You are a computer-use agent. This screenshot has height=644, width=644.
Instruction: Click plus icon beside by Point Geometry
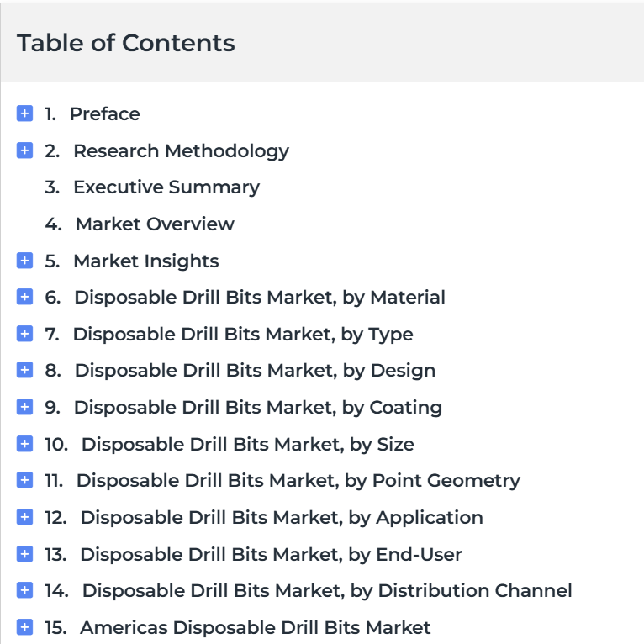pos(24,480)
